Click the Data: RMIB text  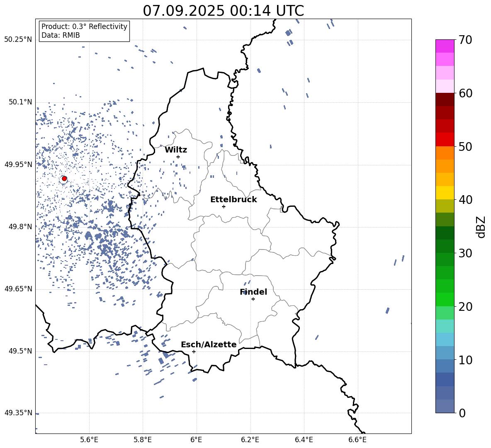click(61, 35)
